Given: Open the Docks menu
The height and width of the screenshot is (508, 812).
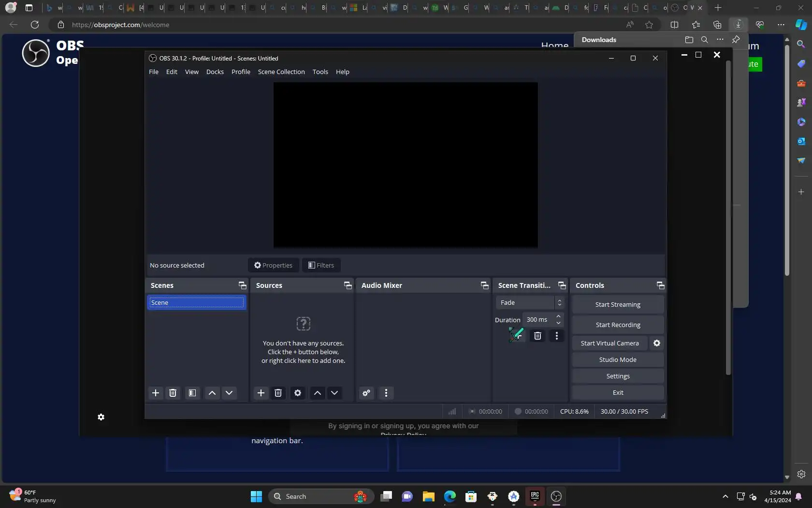Looking at the screenshot, I should point(215,72).
